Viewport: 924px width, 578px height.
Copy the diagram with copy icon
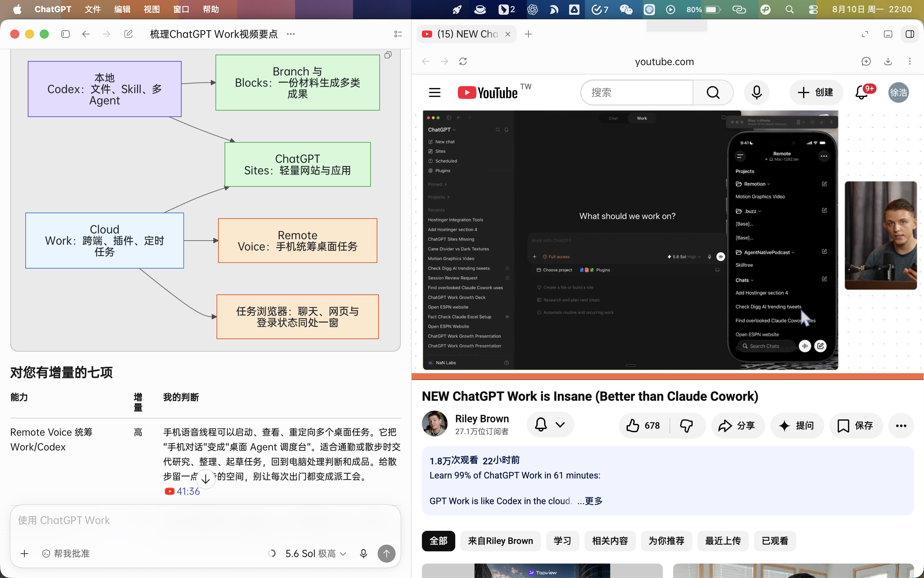coord(388,55)
